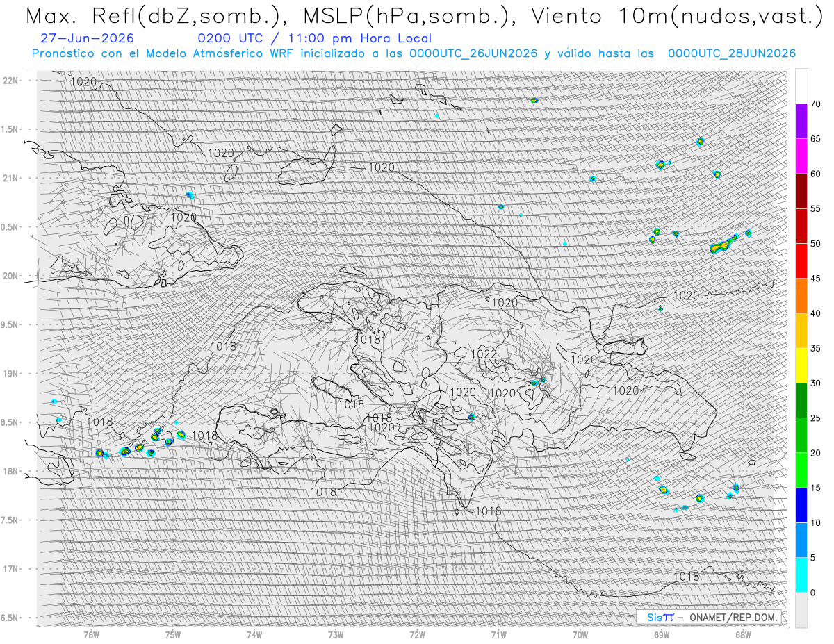Click the colorbar tick label '30'
Screen dimensions: 834x644
coord(816,383)
